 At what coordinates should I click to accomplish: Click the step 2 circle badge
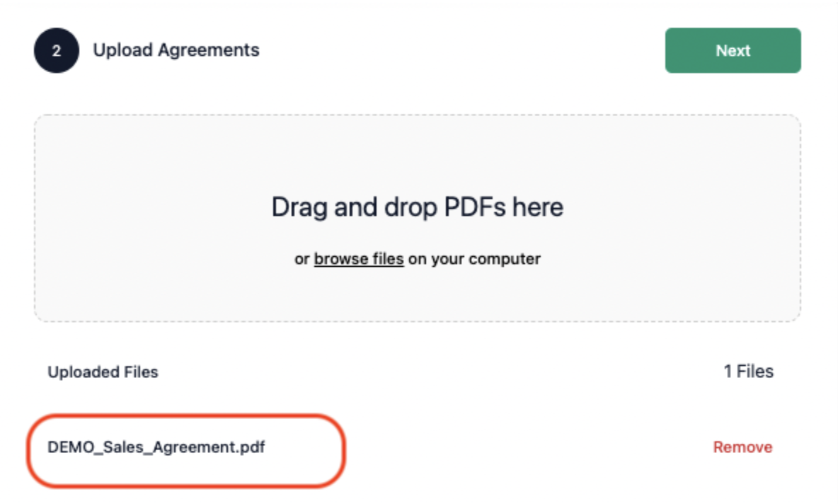pyautogui.click(x=57, y=50)
